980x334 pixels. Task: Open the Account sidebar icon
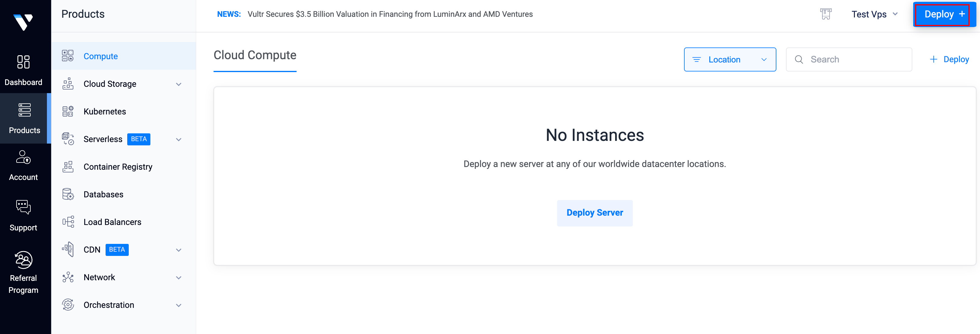point(23,157)
